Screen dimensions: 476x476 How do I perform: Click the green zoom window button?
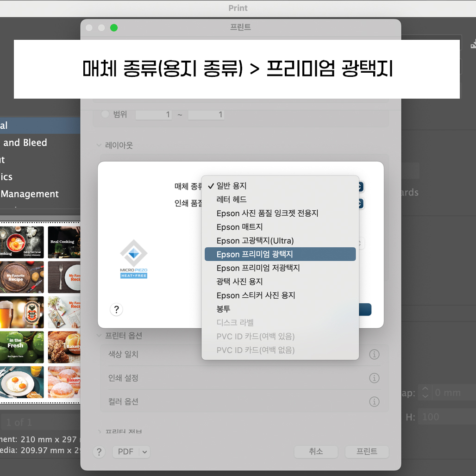click(x=114, y=28)
